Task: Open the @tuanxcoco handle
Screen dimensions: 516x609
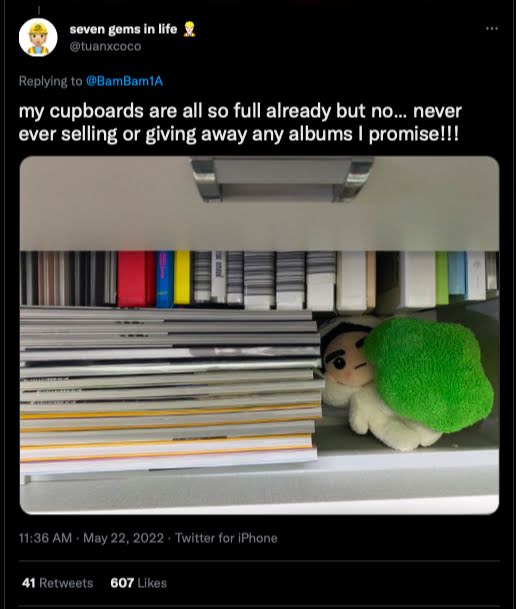Action: coord(105,47)
